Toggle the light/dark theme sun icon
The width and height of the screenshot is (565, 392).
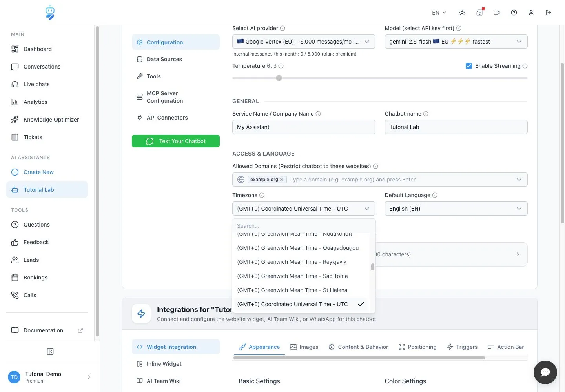coord(462,13)
